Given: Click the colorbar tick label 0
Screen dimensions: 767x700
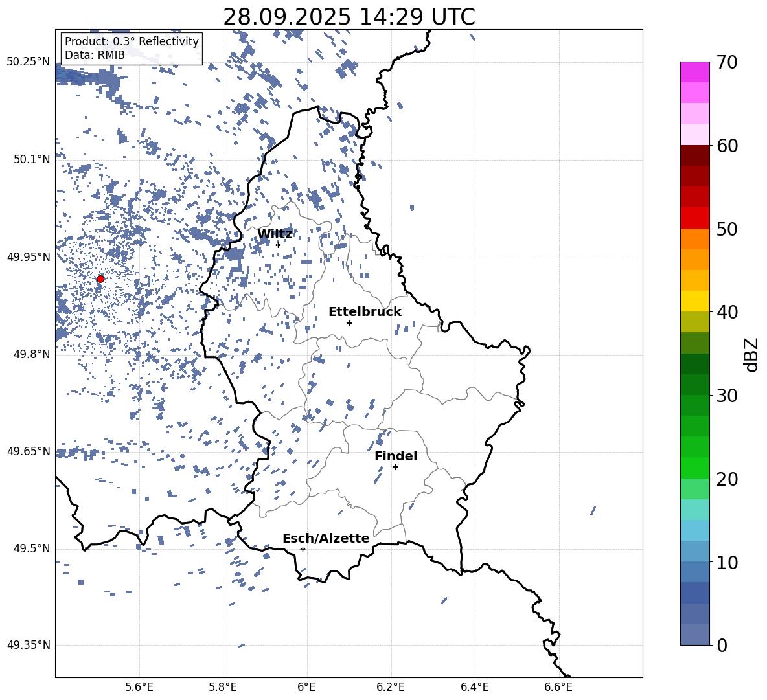Looking at the screenshot, I should 722,646.
